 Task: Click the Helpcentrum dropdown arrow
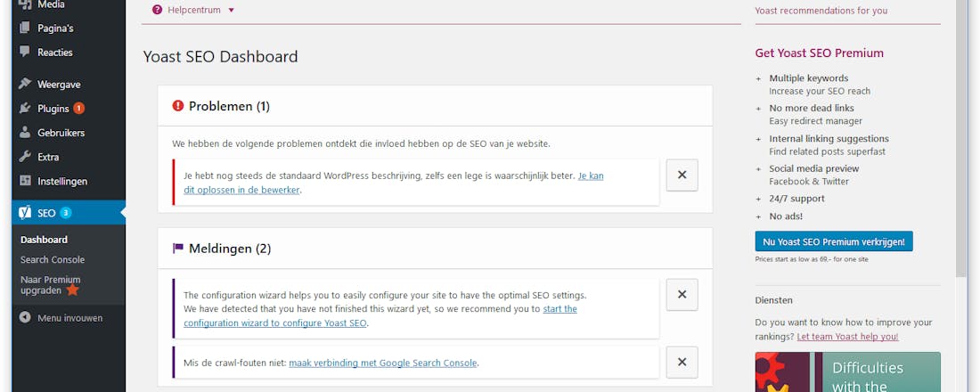pyautogui.click(x=232, y=10)
